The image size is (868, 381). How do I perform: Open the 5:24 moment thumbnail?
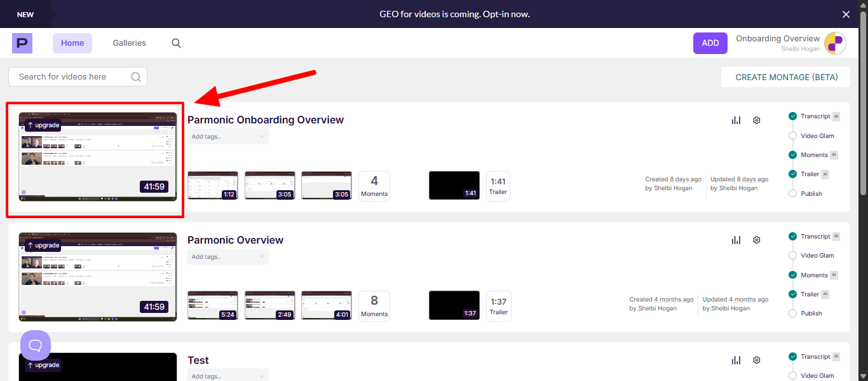[x=213, y=305]
